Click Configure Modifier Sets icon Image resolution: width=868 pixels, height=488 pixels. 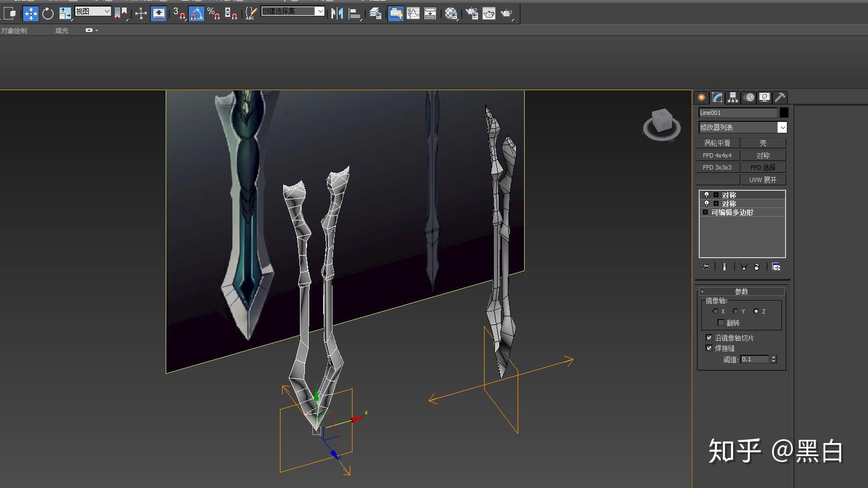tap(776, 266)
